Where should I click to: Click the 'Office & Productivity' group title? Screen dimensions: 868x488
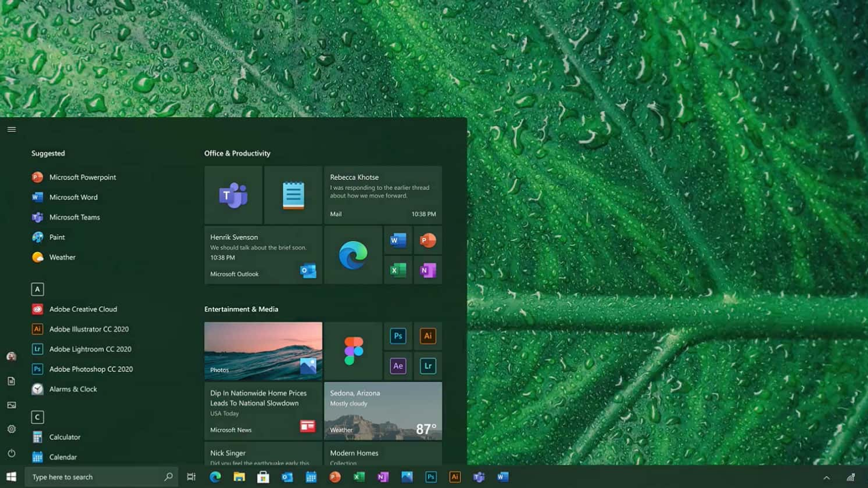coord(237,153)
